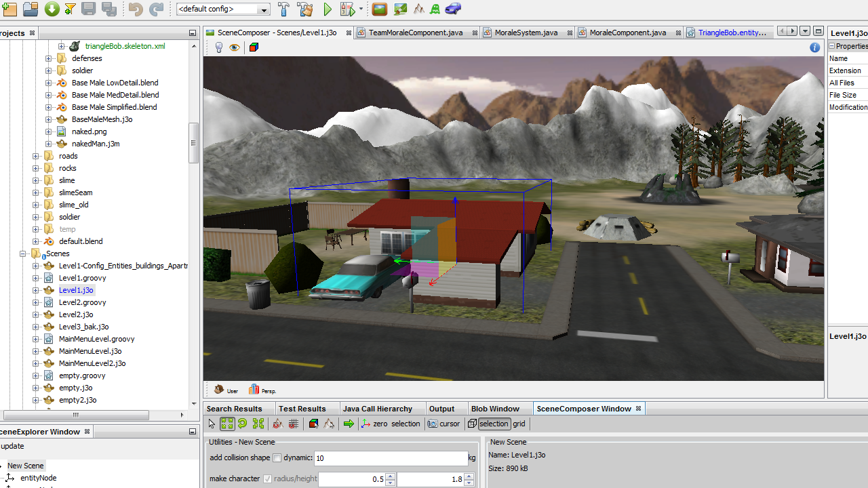Screen dimensions: 868x488
Task: Toggle snap to scene magnet icon
Action: pos(278,424)
